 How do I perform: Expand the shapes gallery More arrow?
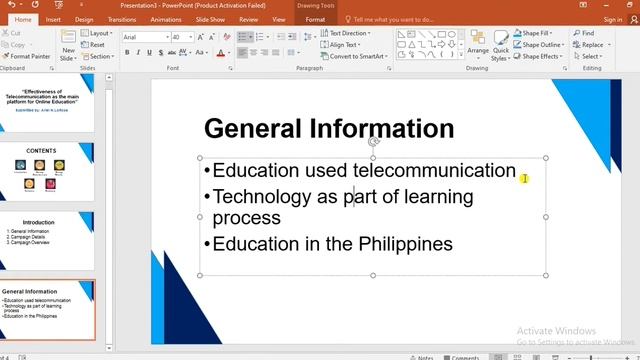(461, 54)
